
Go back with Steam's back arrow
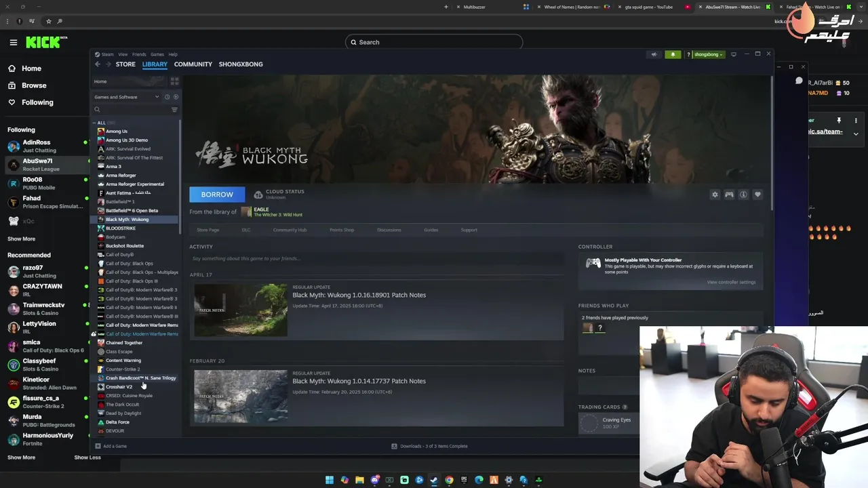pos(98,64)
